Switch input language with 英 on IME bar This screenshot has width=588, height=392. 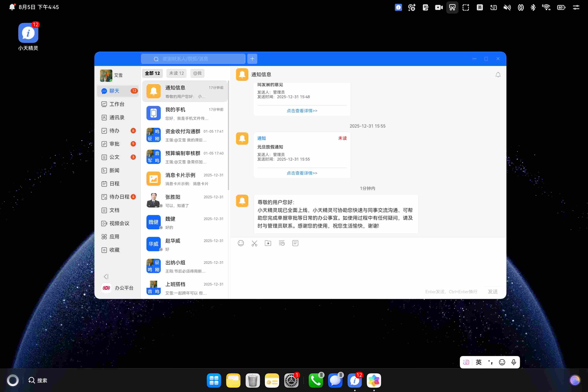(x=479, y=362)
